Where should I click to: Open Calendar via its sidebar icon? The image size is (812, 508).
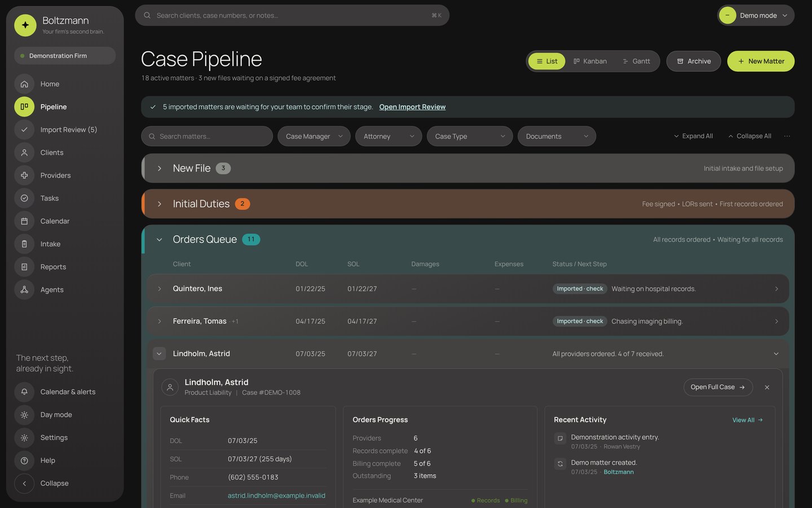[x=24, y=221]
